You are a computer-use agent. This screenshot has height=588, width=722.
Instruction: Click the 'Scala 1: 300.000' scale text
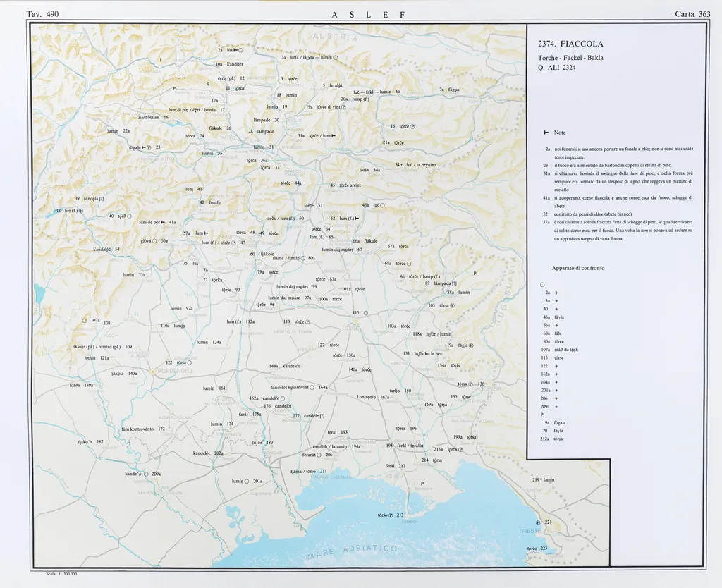(x=61, y=574)
